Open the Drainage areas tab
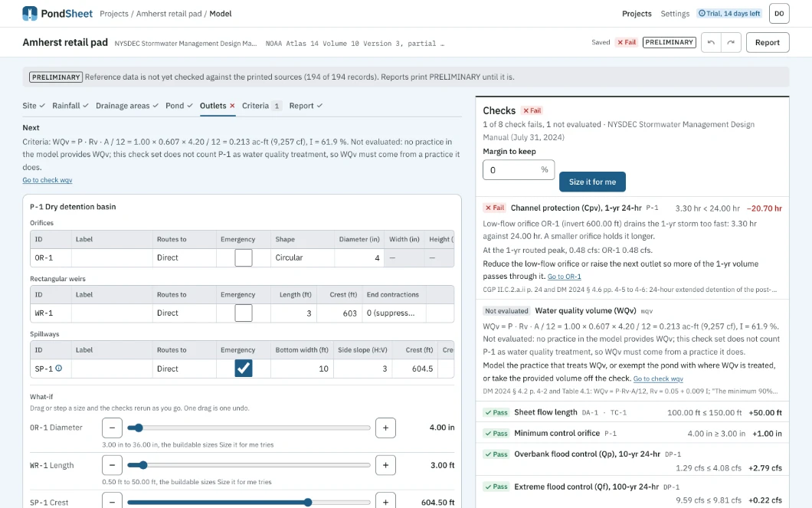The height and width of the screenshot is (508, 812). click(127, 106)
